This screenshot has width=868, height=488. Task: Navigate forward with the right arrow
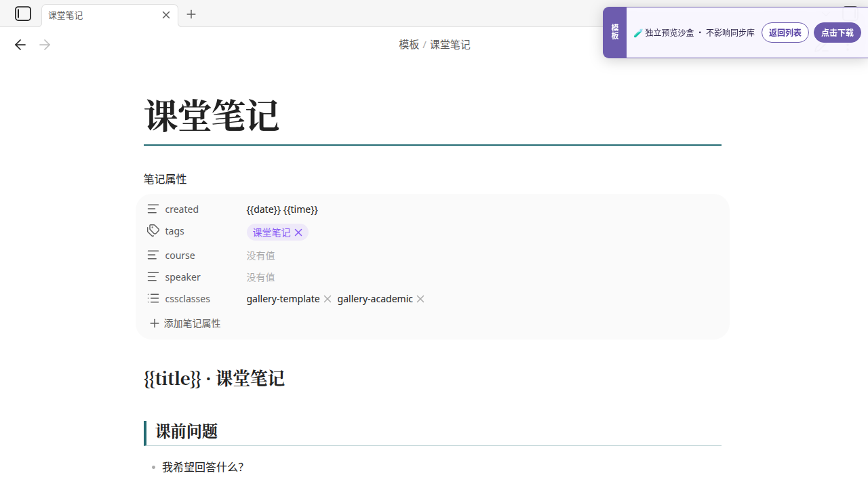pos(45,45)
